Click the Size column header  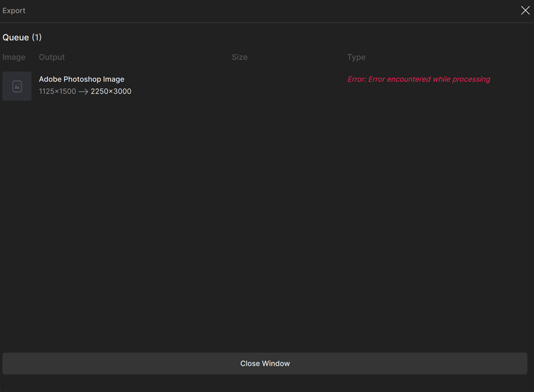coord(239,57)
